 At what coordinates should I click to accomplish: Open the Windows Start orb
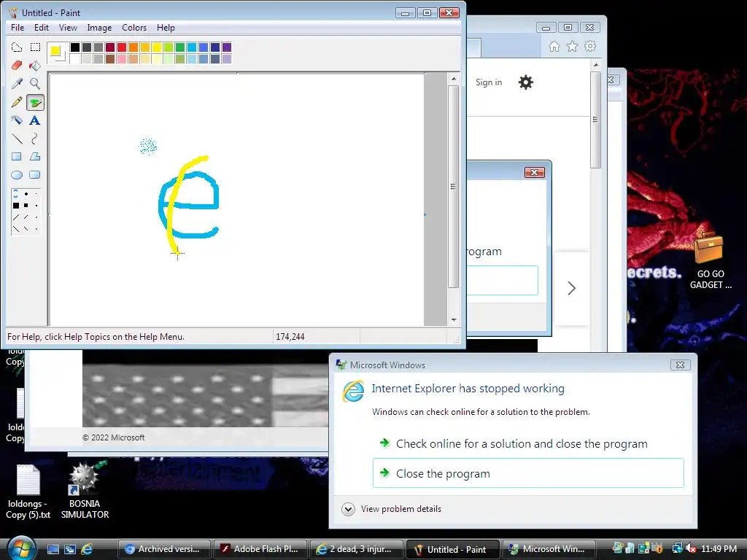coord(21,548)
